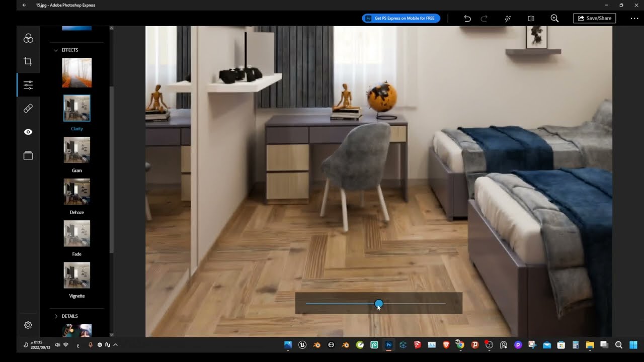644x362 pixels.
Task: Click the Clarity slider handle
Action: click(x=379, y=304)
